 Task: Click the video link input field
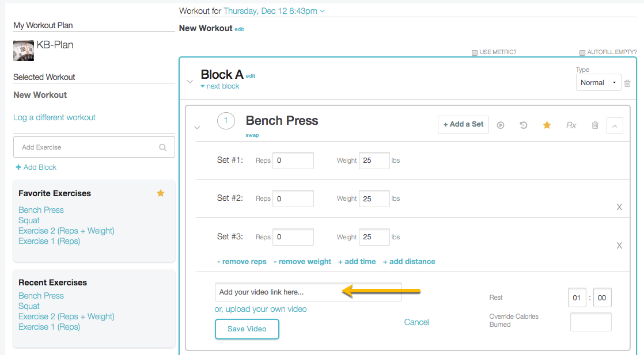[x=308, y=292]
